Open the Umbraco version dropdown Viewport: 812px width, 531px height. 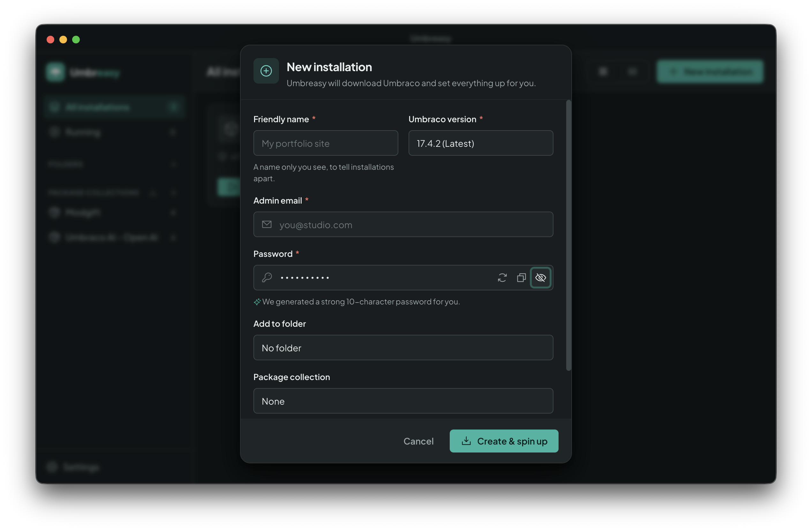480,143
